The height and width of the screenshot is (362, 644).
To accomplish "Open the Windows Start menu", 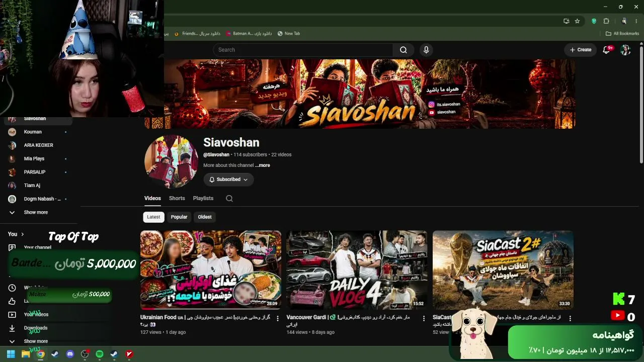I will 11,354.
